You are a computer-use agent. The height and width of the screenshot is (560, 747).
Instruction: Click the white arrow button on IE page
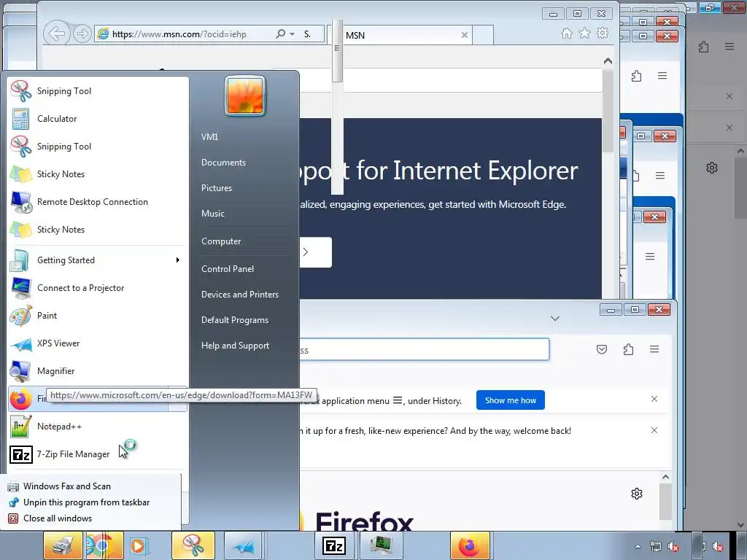pos(315,252)
